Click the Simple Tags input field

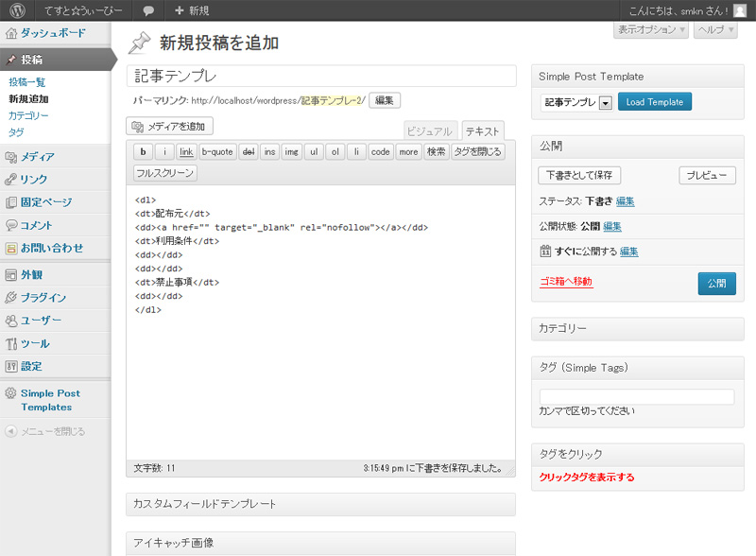(x=637, y=397)
